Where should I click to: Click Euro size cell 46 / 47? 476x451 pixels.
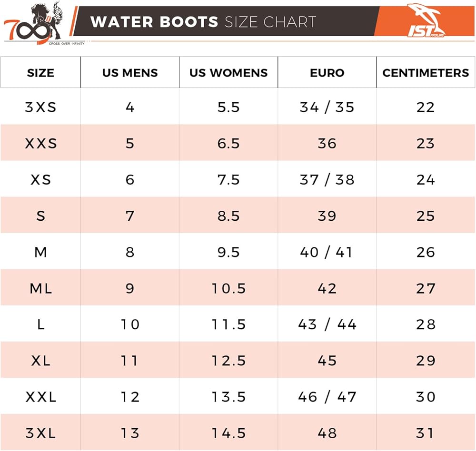click(327, 397)
